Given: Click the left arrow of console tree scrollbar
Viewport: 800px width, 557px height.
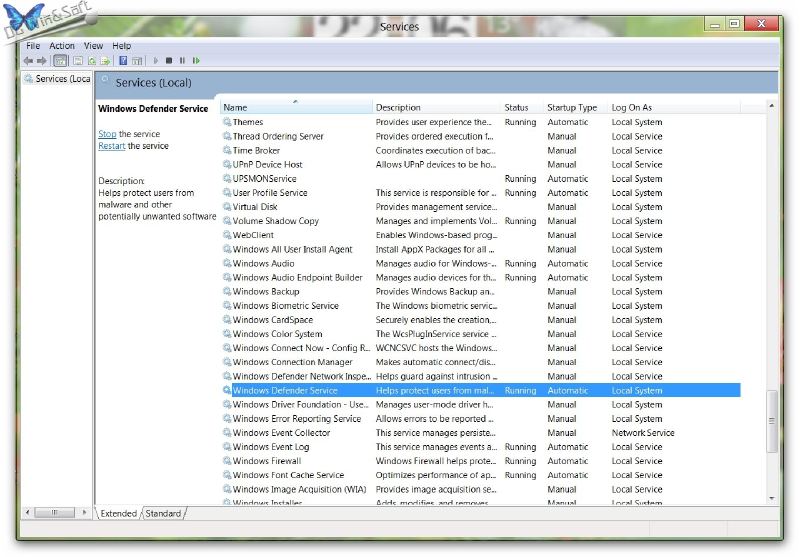Looking at the screenshot, I should click(x=28, y=513).
